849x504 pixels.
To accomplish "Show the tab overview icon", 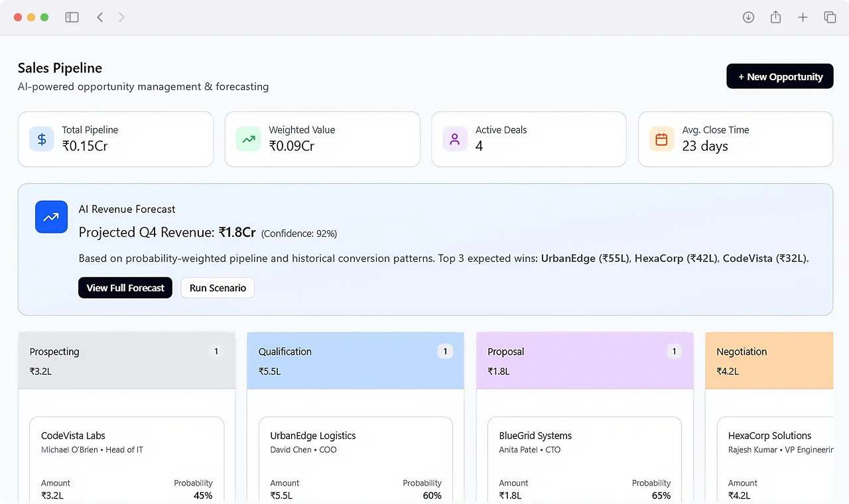I will pyautogui.click(x=830, y=17).
